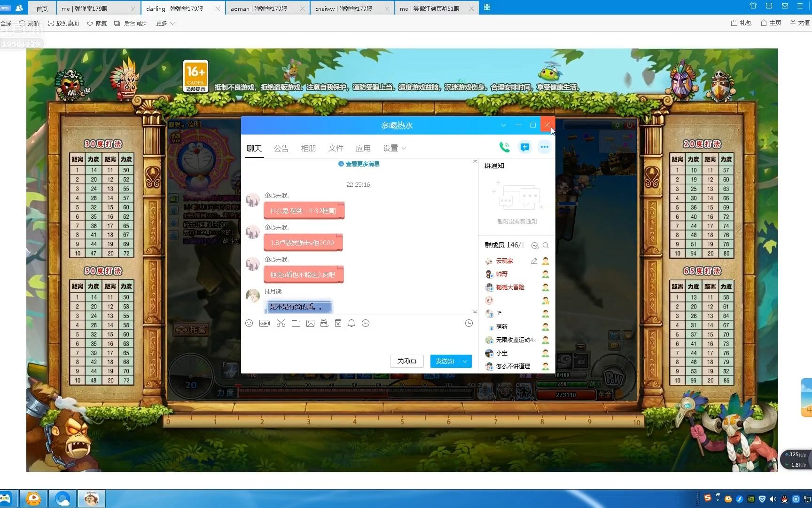
Task: Search group members with magnifier icon
Action: (546, 245)
